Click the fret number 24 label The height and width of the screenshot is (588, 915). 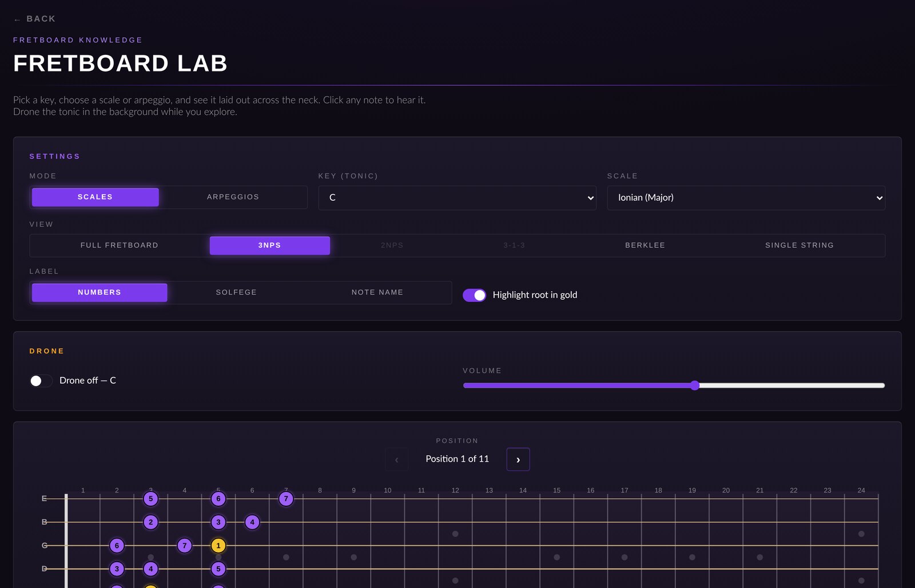point(861,490)
